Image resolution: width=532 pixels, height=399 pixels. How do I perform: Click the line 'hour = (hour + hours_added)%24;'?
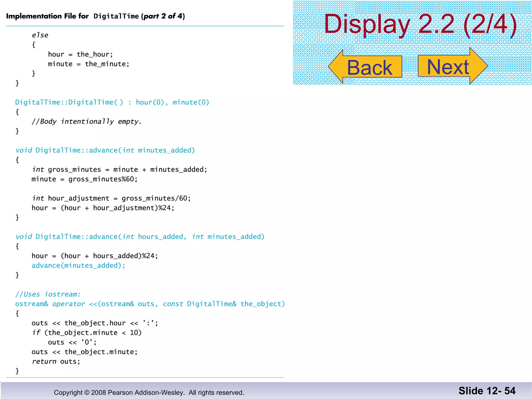click(x=95, y=256)
